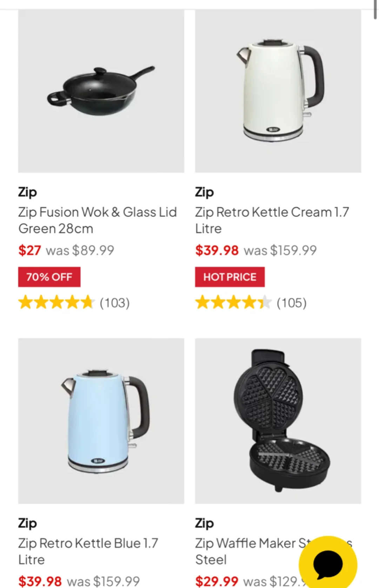The height and width of the screenshot is (588, 379).
Task: Click the page scrollbar at top right
Action: click(x=375, y=9)
